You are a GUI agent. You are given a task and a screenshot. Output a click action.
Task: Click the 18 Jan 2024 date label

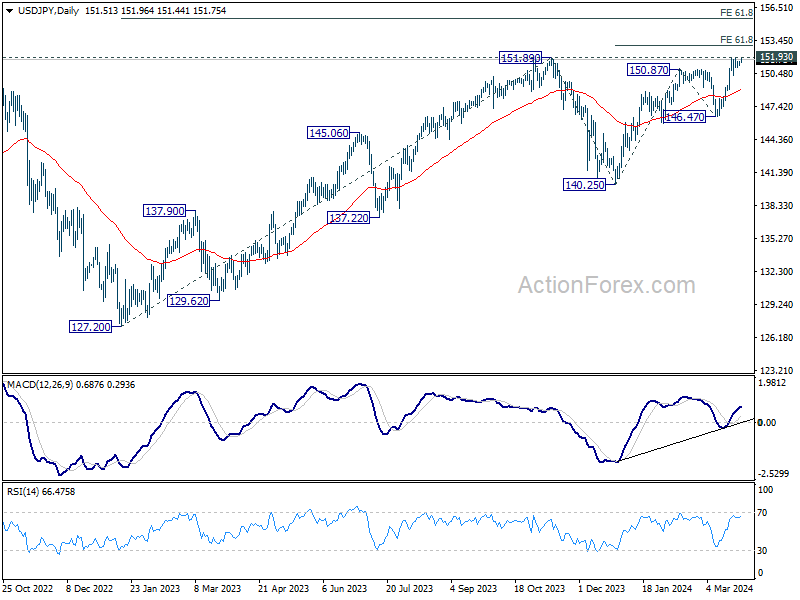tap(667, 588)
